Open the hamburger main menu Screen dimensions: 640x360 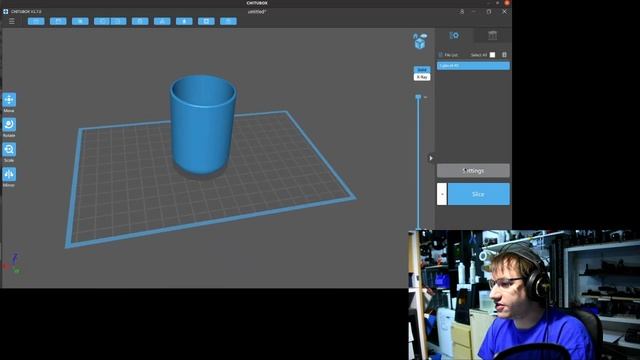point(12,21)
